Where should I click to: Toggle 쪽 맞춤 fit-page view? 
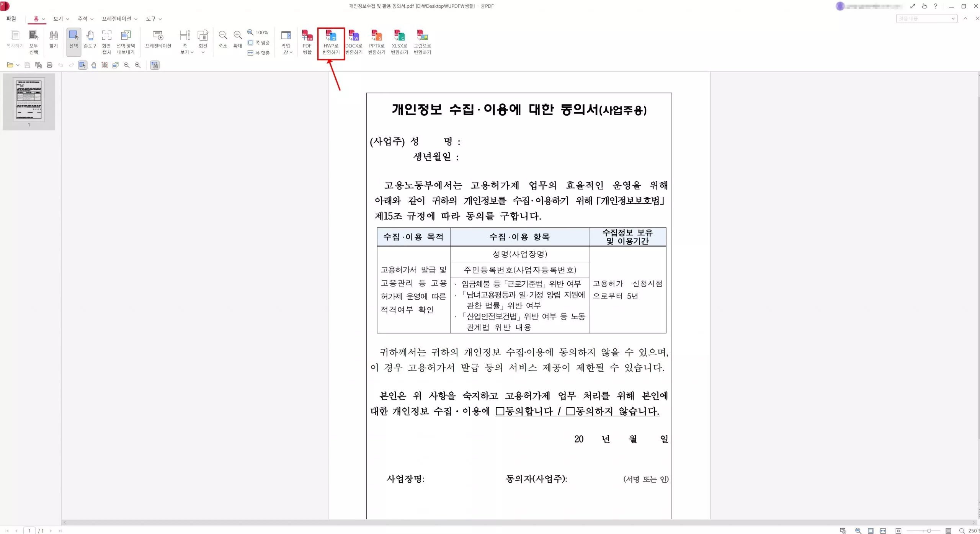click(259, 42)
